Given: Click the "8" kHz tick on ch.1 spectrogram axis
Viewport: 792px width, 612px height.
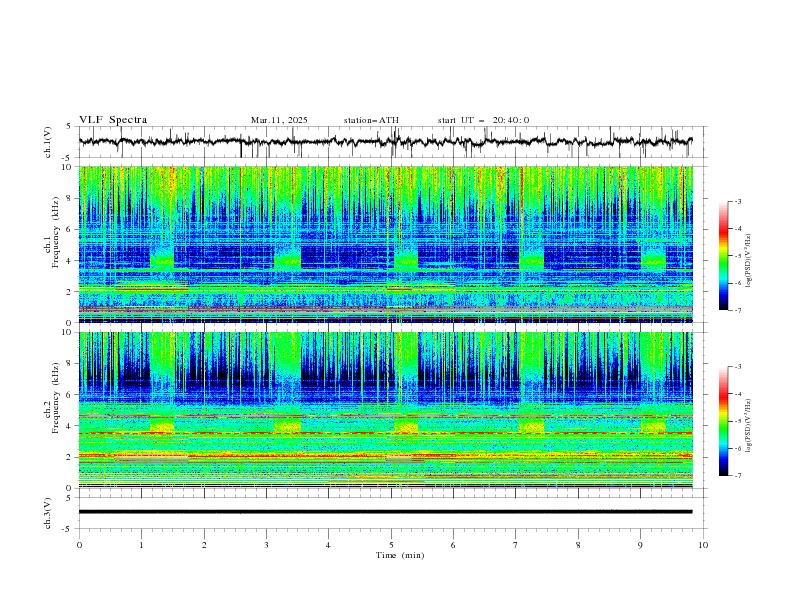Looking at the screenshot, I should (70, 198).
